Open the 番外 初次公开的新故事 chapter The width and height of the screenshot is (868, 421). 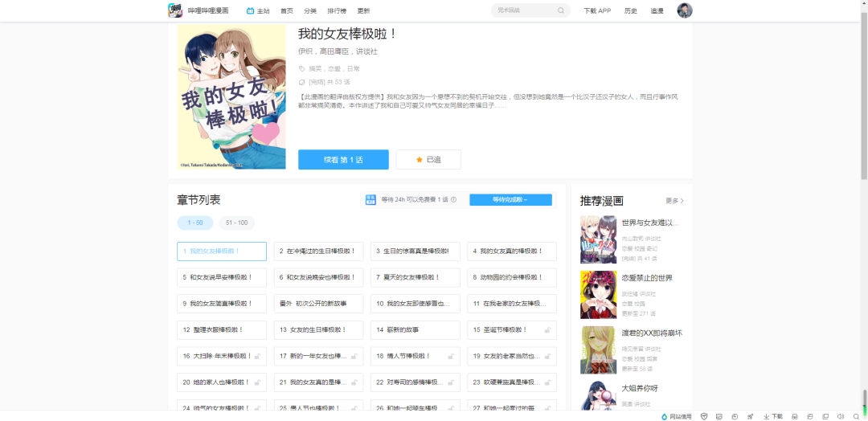point(318,304)
